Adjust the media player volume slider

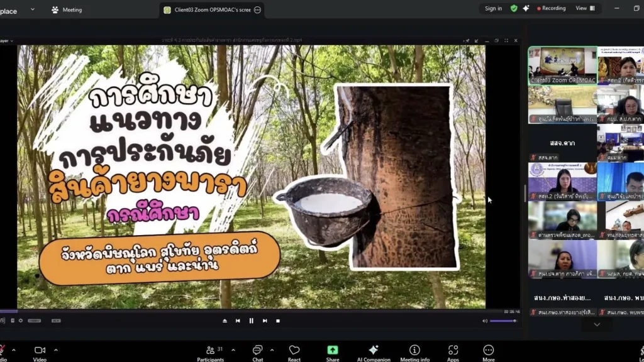coord(502,321)
